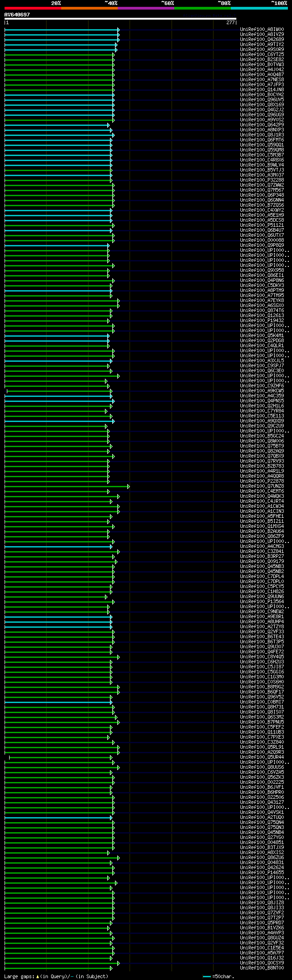Image resolution: width=292 pixels, height=980 pixels.
Task: Select hit label UniRef100_P22878
Action: click(262, 481)
